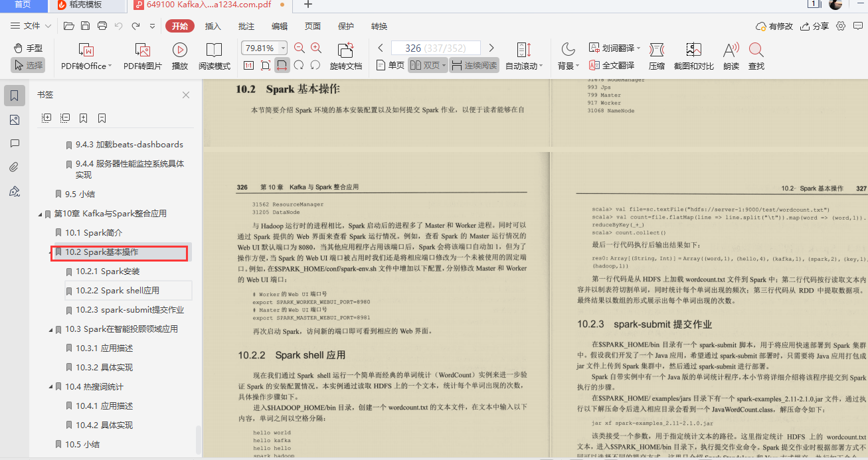This screenshot has height=460, width=868.
Task: Open the PDF转图片 conversion tool
Action: pos(141,56)
